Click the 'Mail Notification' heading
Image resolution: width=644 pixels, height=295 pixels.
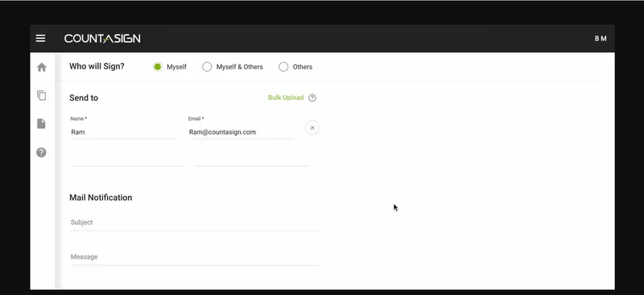click(x=101, y=197)
